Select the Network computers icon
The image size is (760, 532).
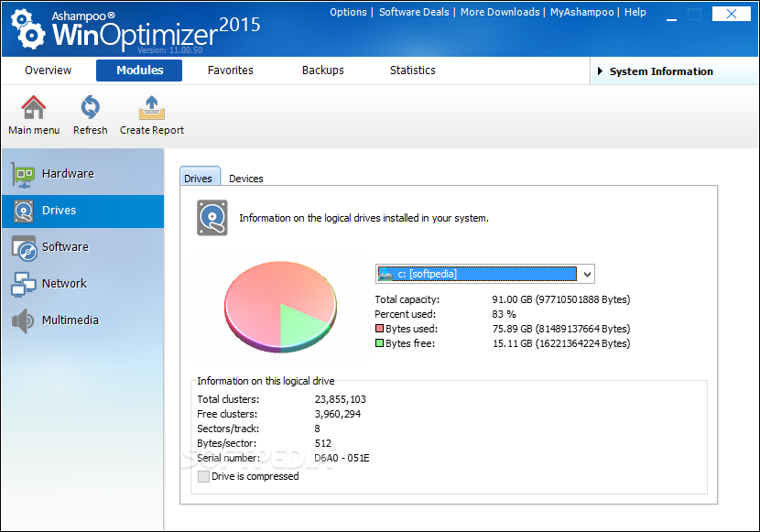pyautogui.click(x=23, y=284)
